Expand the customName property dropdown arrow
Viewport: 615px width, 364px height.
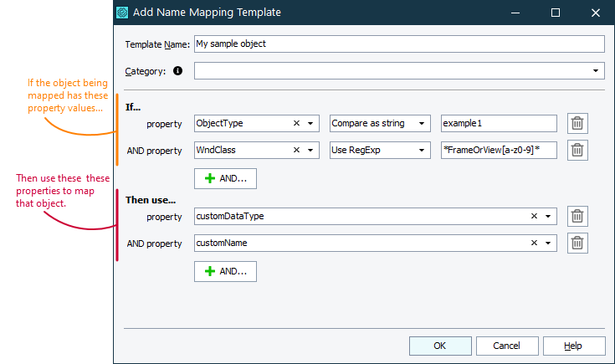(549, 244)
